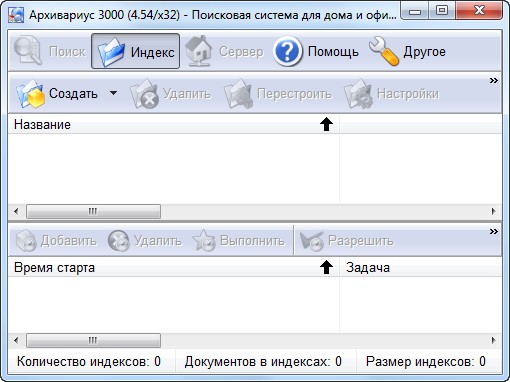This screenshot has width=510, height=382.
Task: Click the Задача column header
Action: (421, 267)
